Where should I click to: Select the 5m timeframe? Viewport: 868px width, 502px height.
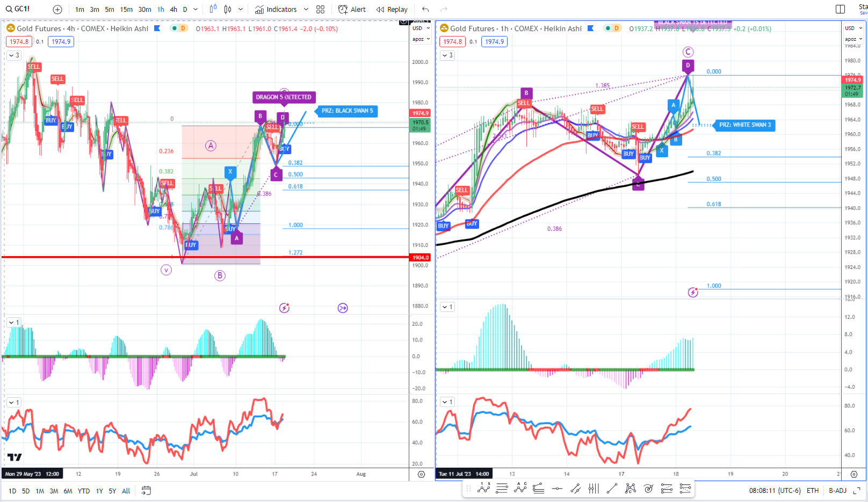click(110, 9)
